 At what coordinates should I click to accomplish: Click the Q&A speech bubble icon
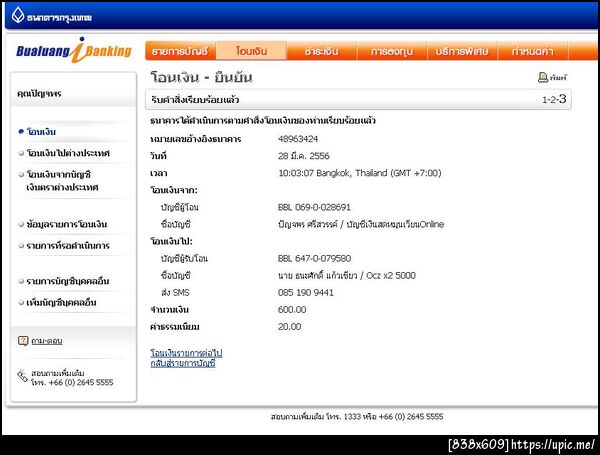[23, 341]
